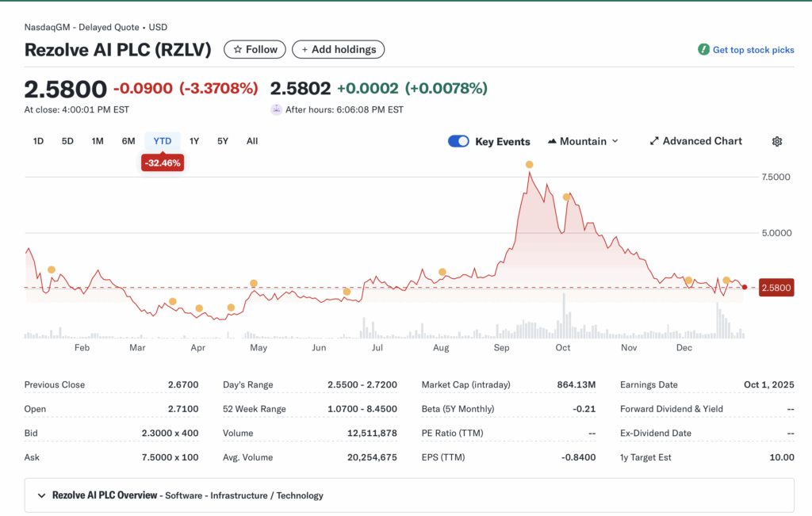812x516 pixels.
Task: Switch to the 1D chart range tab
Action: point(37,141)
